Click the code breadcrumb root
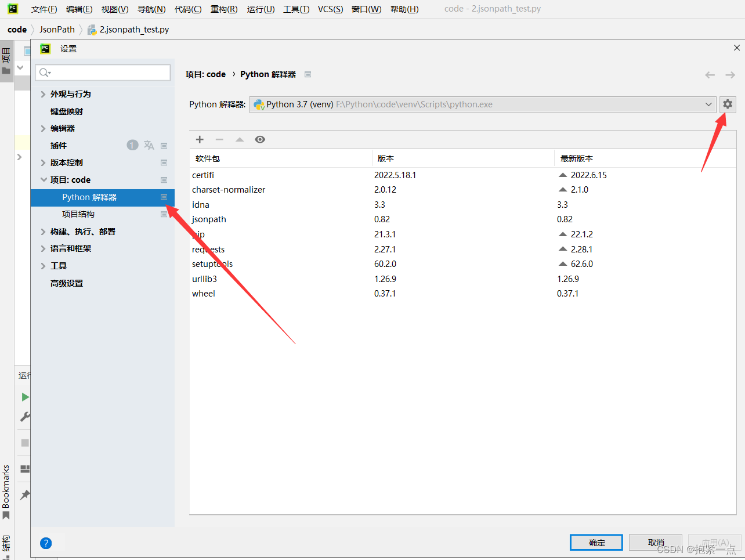This screenshot has width=745, height=560. [17, 30]
